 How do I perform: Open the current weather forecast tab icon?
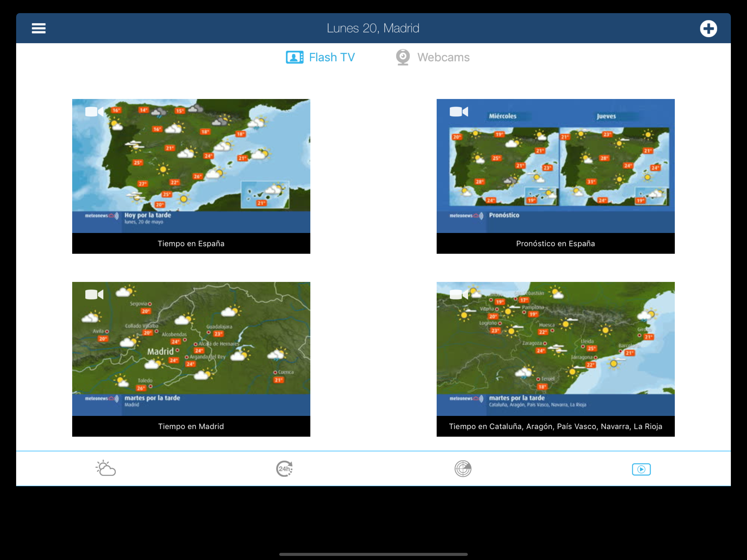pos(106,468)
